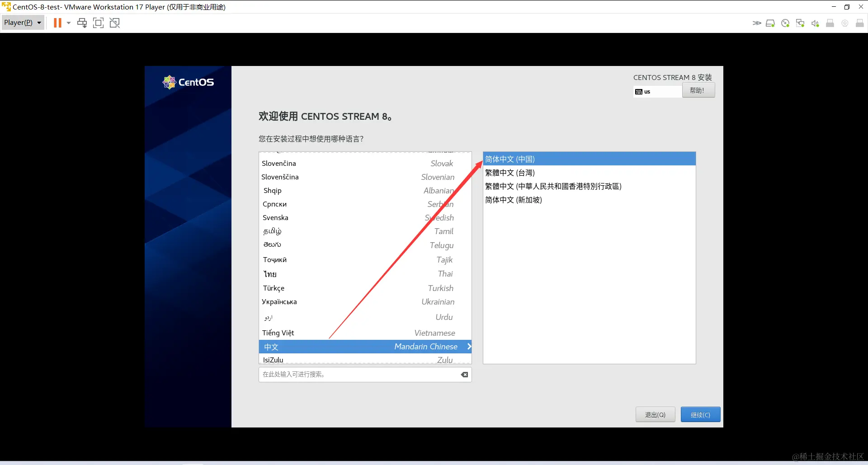Select Українська (Ukrainian) in language list
868x465 pixels.
[x=365, y=302]
